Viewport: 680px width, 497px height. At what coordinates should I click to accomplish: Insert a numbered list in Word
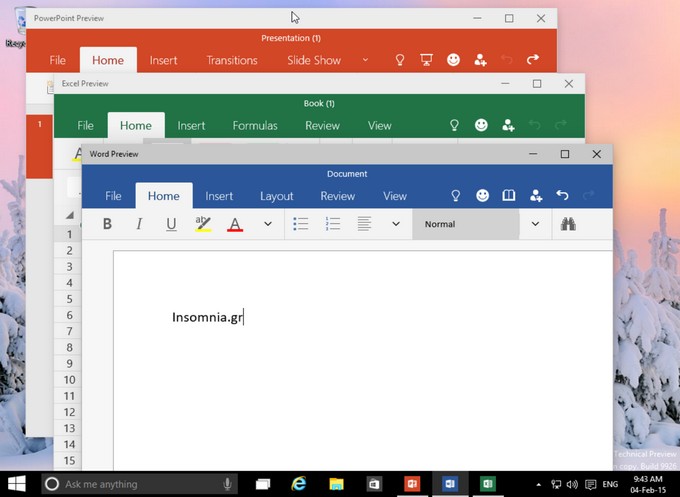click(333, 224)
